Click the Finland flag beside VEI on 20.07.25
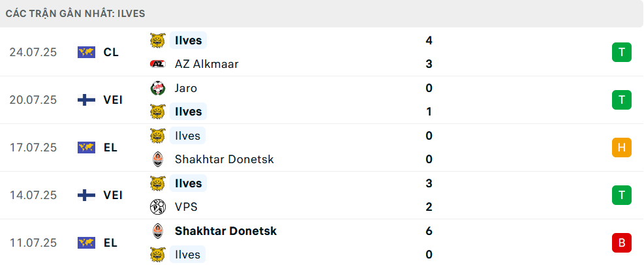Image resolution: width=644 pixels, height=265 pixels. tap(86, 100)
